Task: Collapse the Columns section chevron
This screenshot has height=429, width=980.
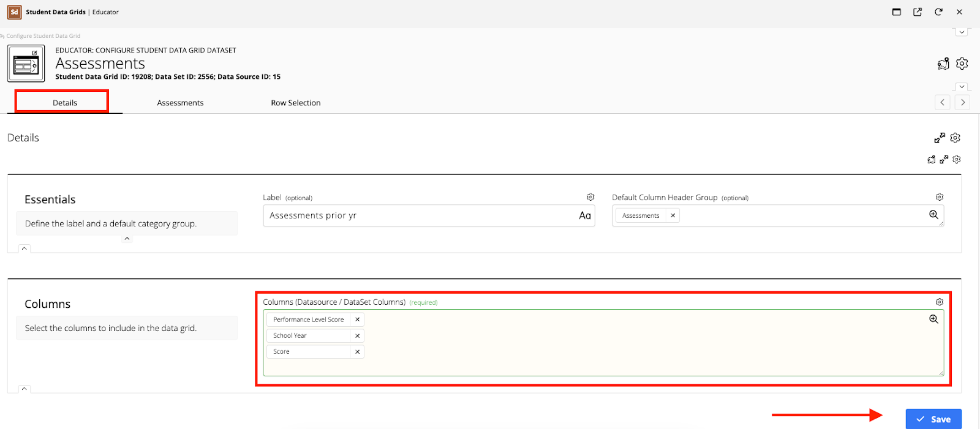Action: 24,389
